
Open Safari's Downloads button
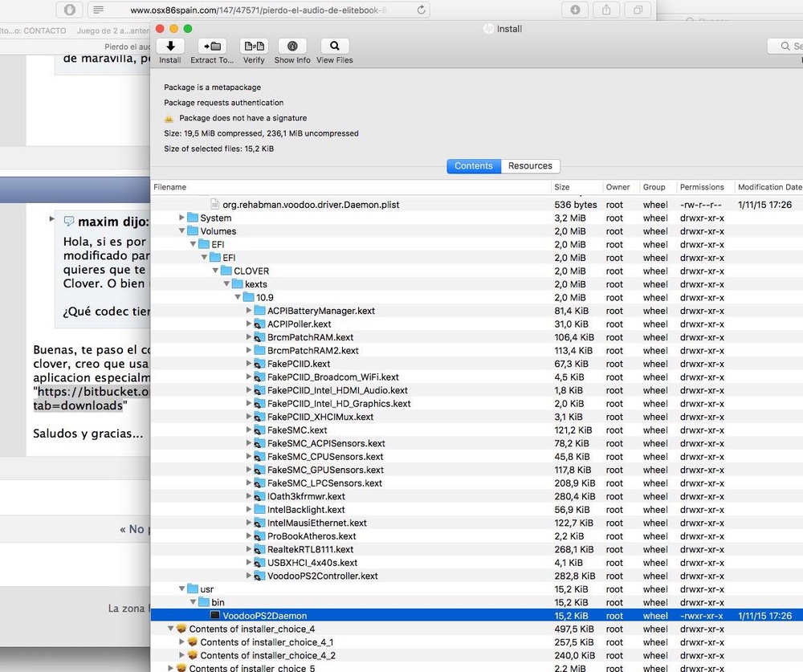point(575,10)
